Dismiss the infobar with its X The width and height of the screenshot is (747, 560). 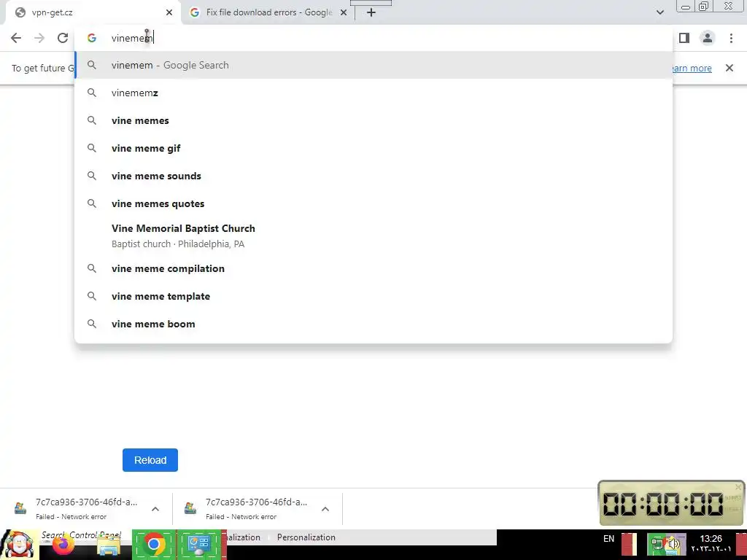pos(729,68)
